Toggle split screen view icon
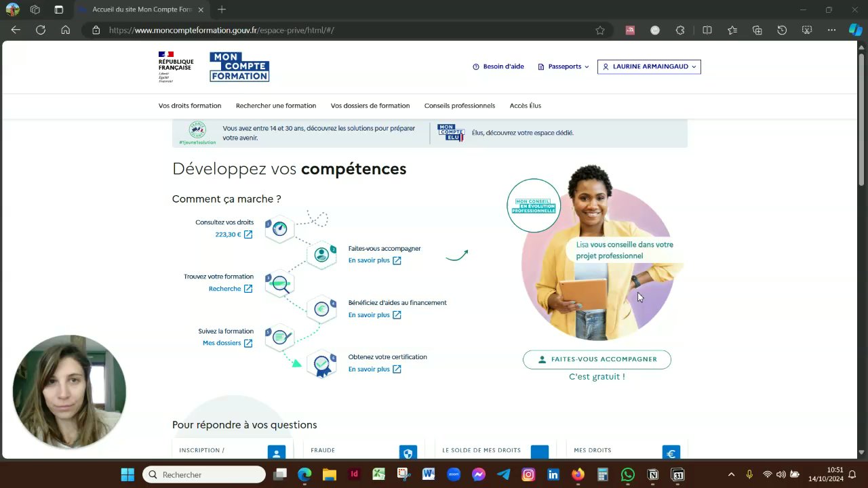Viewport: 868px width, 488px height. (x=707, y=30)
